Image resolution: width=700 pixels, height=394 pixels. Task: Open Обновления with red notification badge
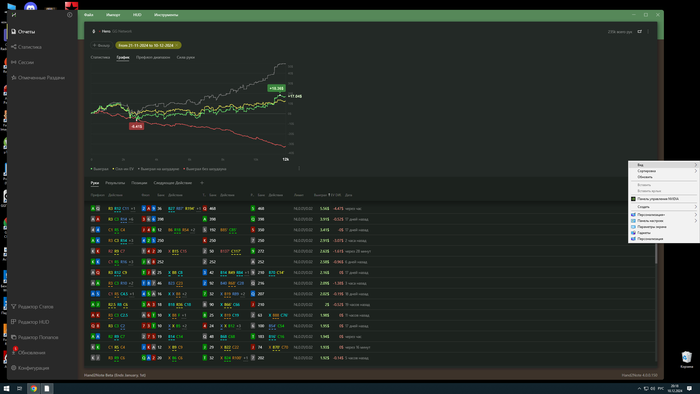14,352
